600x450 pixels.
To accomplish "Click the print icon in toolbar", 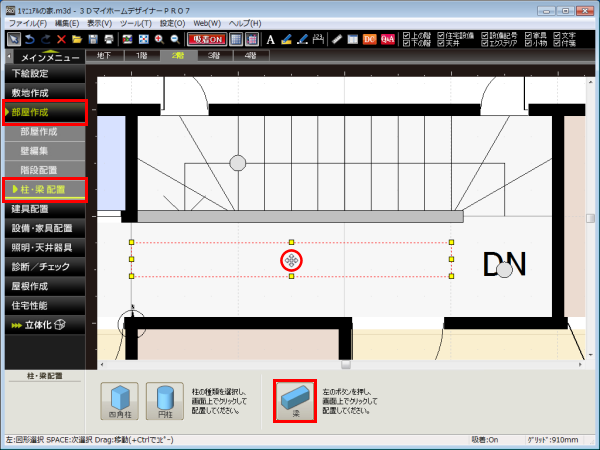I will click(x=108, y=39).
